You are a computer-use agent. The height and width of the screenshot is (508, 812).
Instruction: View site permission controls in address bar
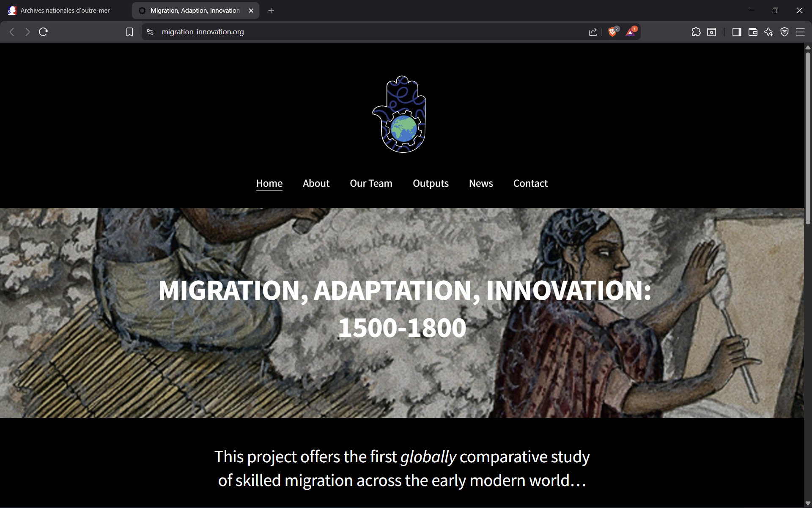150,32
